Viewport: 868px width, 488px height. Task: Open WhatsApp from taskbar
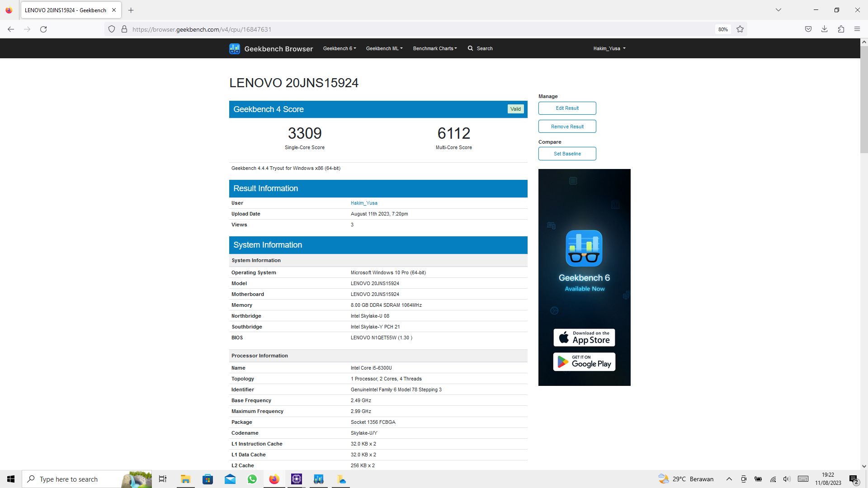point(252,479)
